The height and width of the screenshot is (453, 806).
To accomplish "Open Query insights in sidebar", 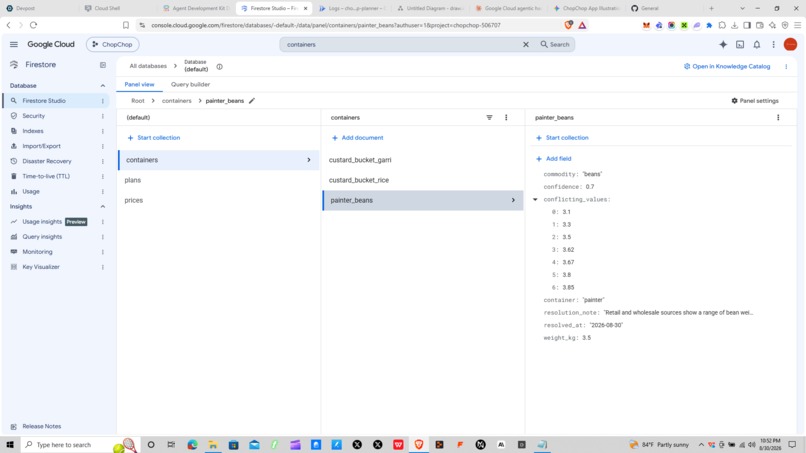I will click(x=42, y=237).
